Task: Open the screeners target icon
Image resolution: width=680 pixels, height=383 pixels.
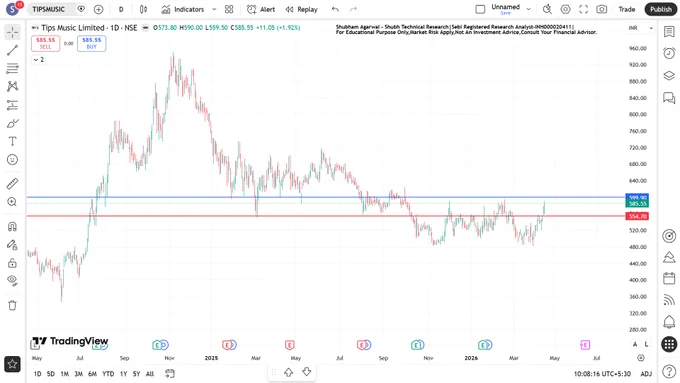Action: point(669,236)
